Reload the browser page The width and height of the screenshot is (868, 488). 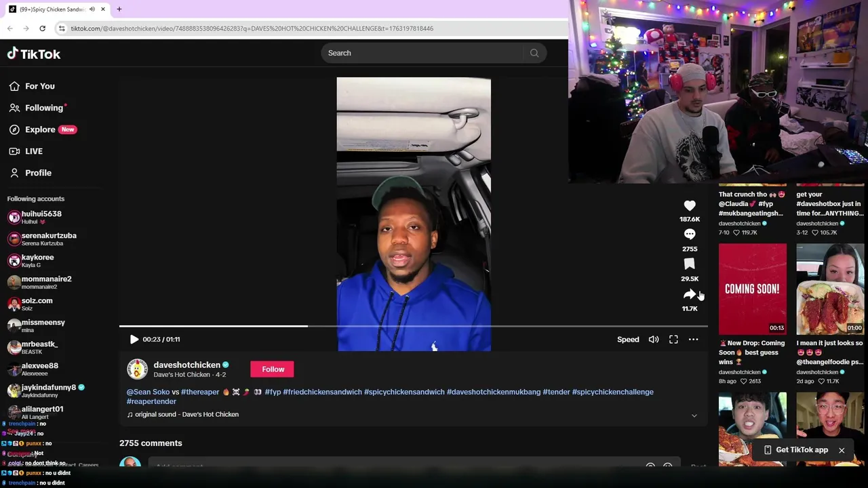[42, 28]
